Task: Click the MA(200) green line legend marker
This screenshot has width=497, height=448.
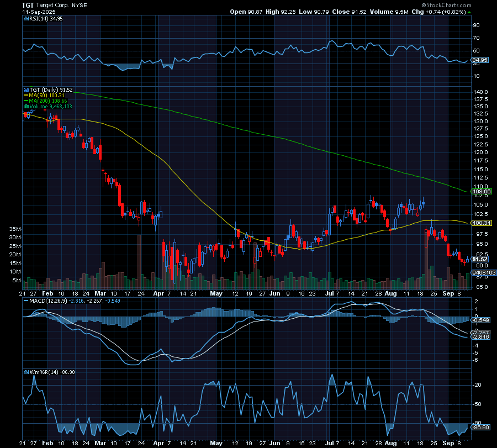Action: [25, 101]
